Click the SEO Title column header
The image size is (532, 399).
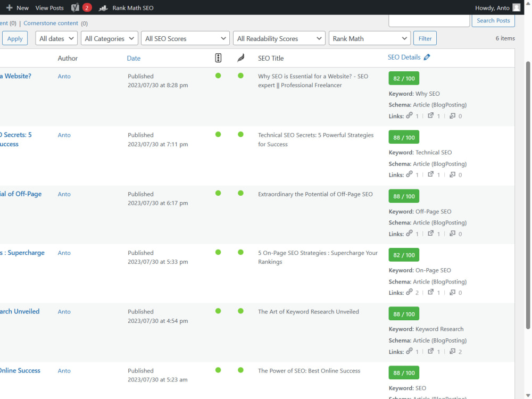pos(270,58)
